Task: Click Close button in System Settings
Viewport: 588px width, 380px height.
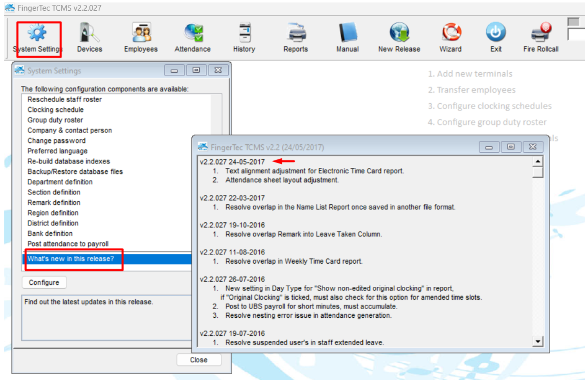Action: 199,360
